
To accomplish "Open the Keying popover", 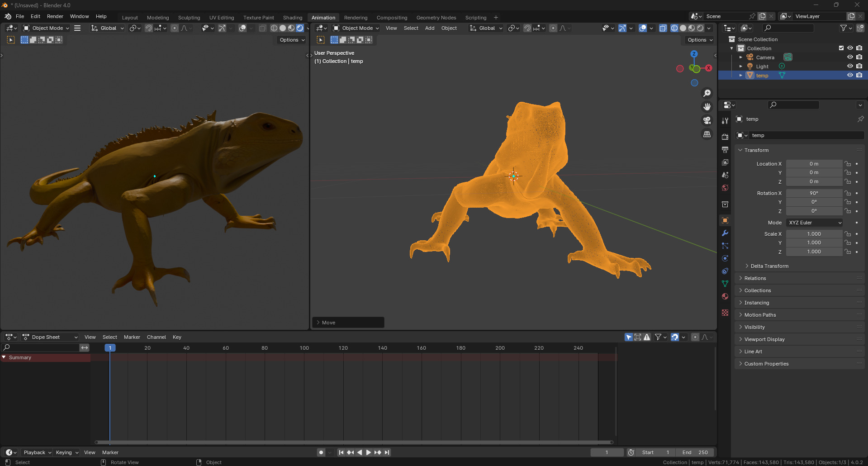I will click(67, 452).
